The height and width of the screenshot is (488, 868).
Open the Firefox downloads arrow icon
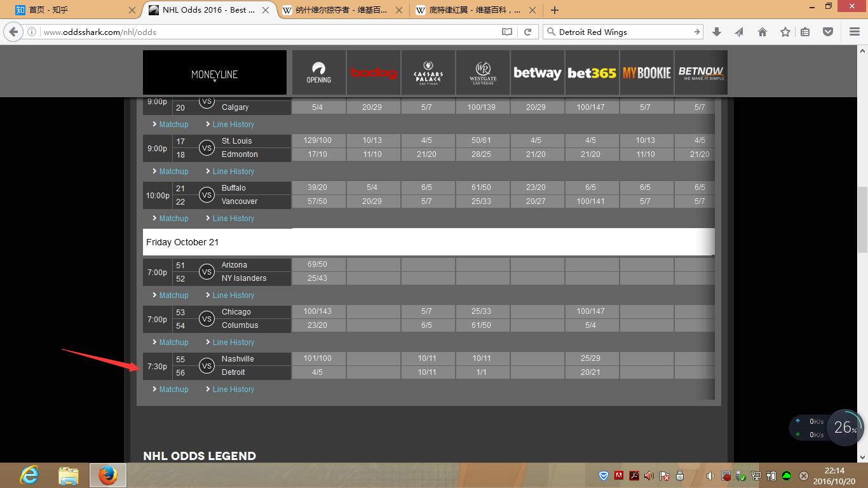tap(717, 32)
